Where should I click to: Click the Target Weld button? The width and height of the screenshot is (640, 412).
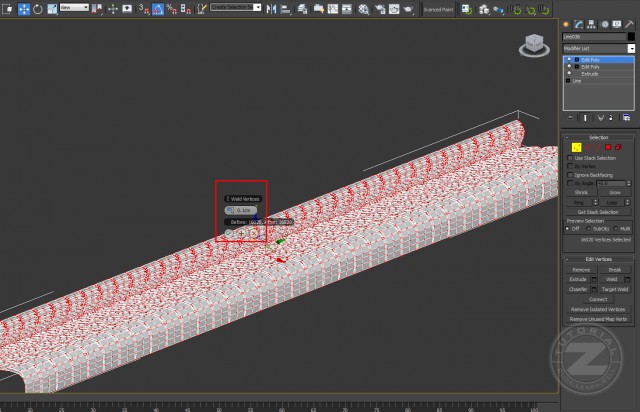point(615,290)
